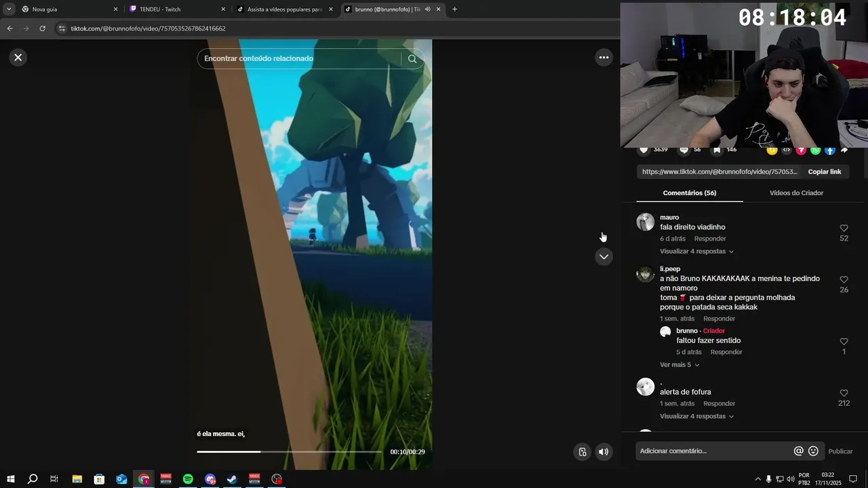Insert a mention with @ icon
Screen dimensions: 868x488
pyautogui.click(x=798, y=451)
